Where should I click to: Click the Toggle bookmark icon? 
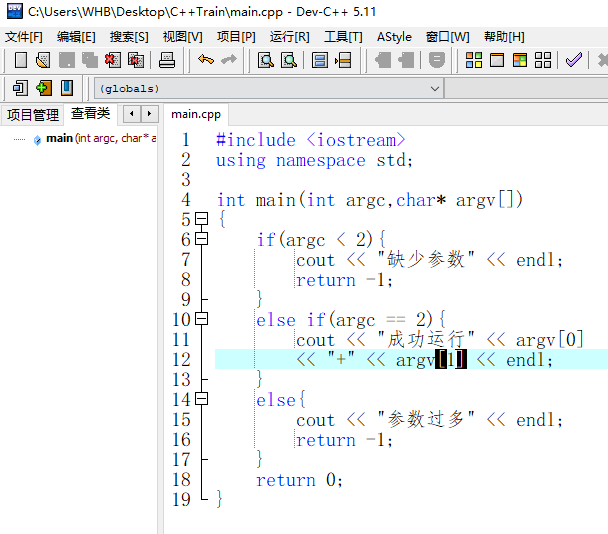pyautogui.click(x=437, y=60)
